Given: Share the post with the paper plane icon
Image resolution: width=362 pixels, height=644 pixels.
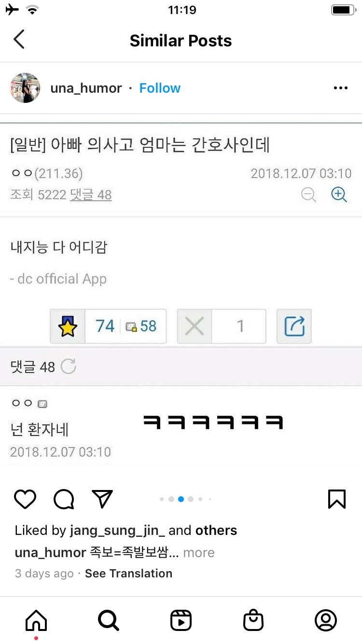Looking at the screenshot, I should (102, 499).
